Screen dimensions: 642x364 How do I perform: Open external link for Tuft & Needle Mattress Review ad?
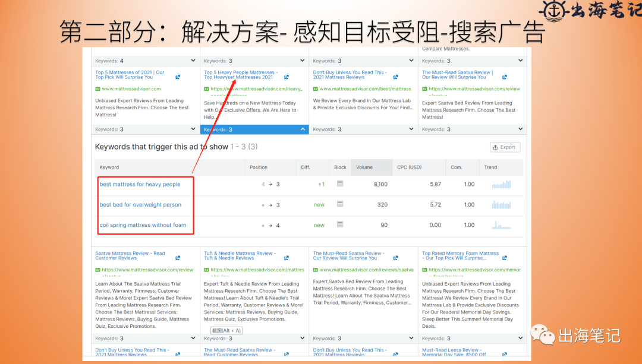(x=286, y=258)
